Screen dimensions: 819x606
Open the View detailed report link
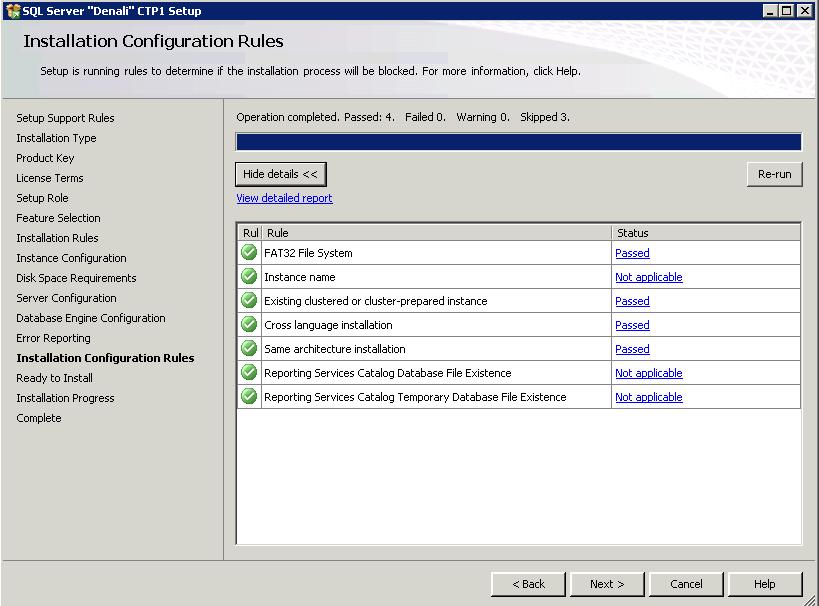pyautogui.click(x=284, y=198)
